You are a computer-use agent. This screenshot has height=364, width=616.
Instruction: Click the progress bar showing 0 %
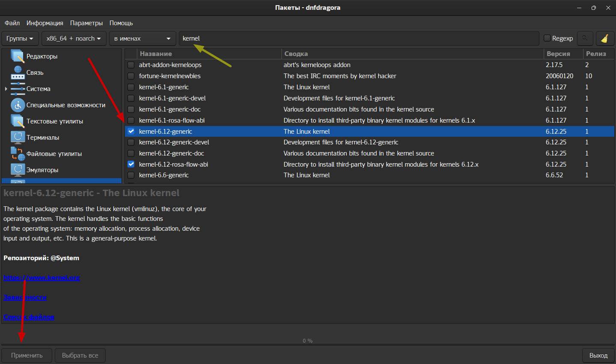[x=308, y=341]
